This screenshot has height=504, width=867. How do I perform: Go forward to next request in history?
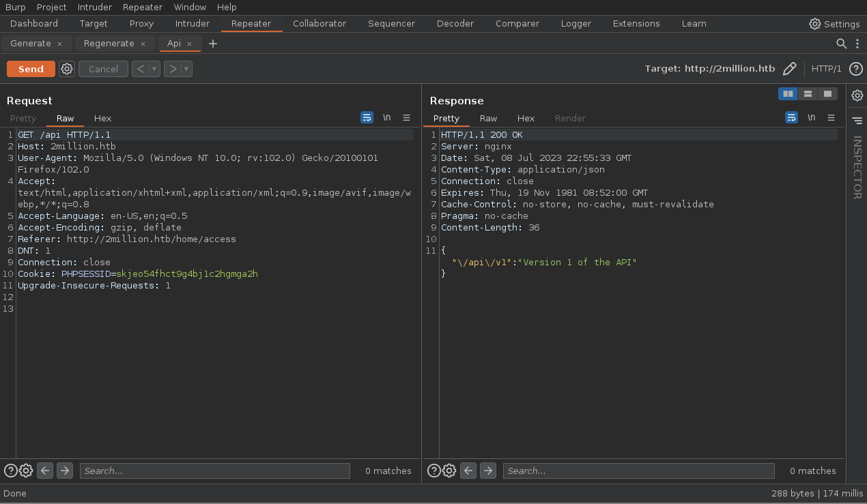[x=173, y=69]
